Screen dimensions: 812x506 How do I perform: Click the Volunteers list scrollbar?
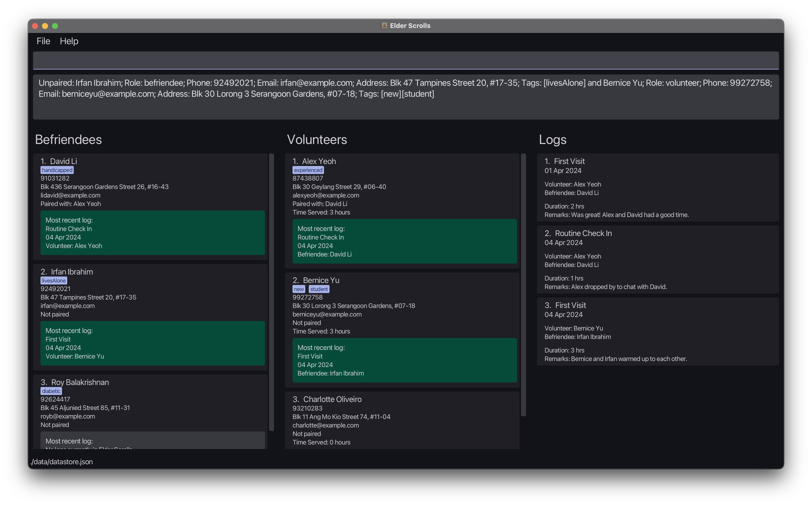click(x=523, y=285)
